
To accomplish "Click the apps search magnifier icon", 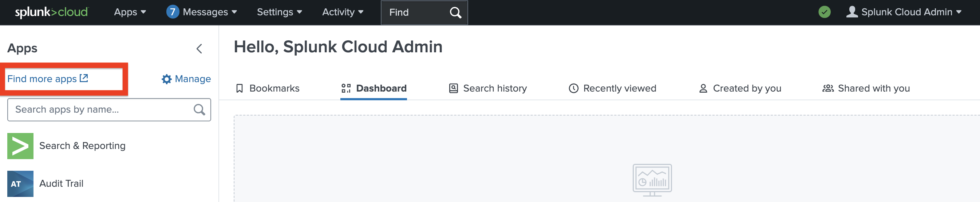I will click(x=199, y=110).
